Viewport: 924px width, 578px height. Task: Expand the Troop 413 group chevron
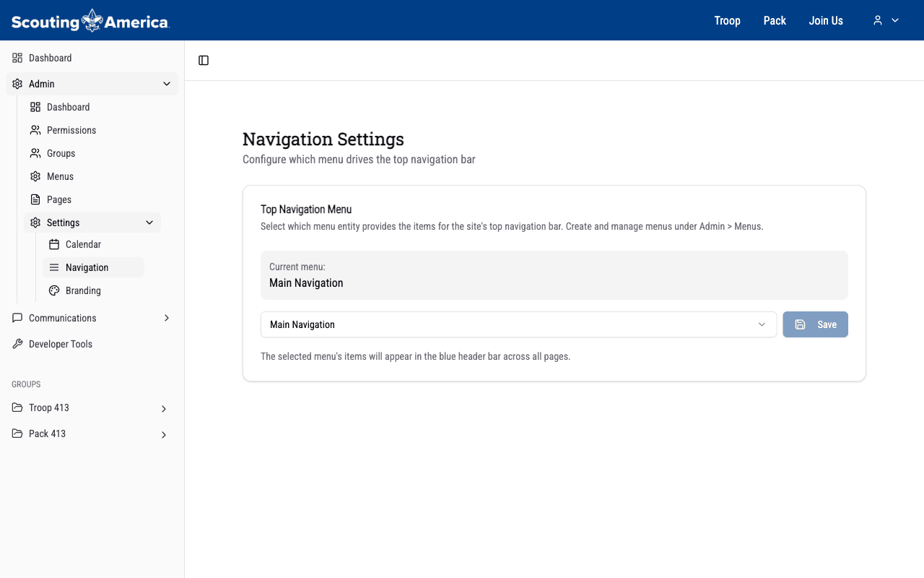(x=164, y=409)
